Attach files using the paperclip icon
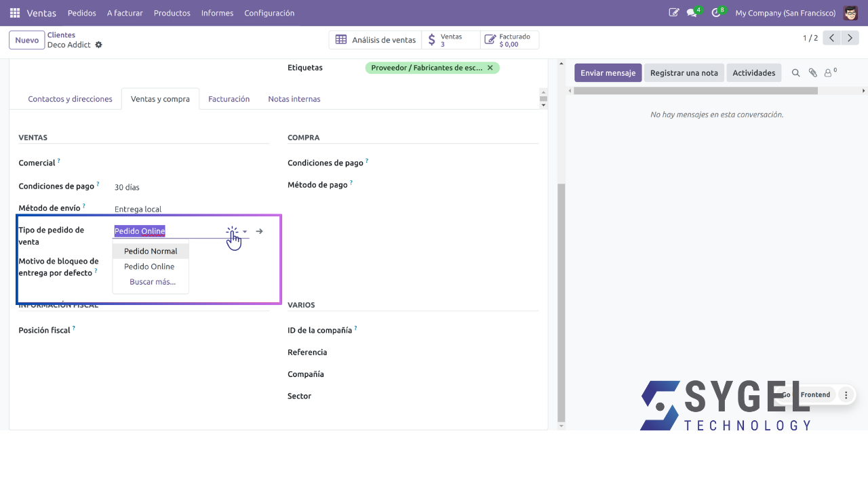The image size is (868, 488). tap(812, 73)
